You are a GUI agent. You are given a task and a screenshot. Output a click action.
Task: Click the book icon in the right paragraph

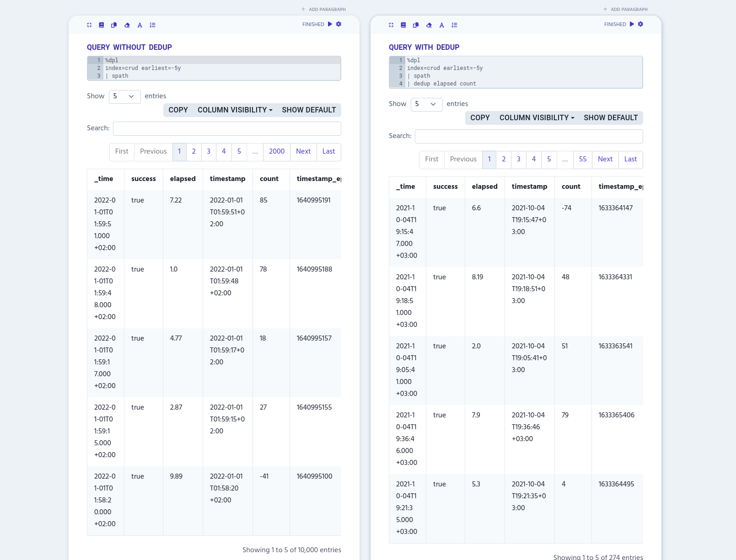click(403, 25)
